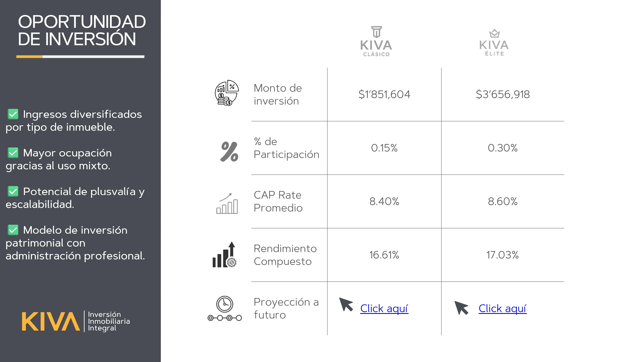The width and height of the screenshot is (644, 362).
Task: Click the OPORTUNIDAD DE INVERSIÓN title
Action: [x=81, y=30]
